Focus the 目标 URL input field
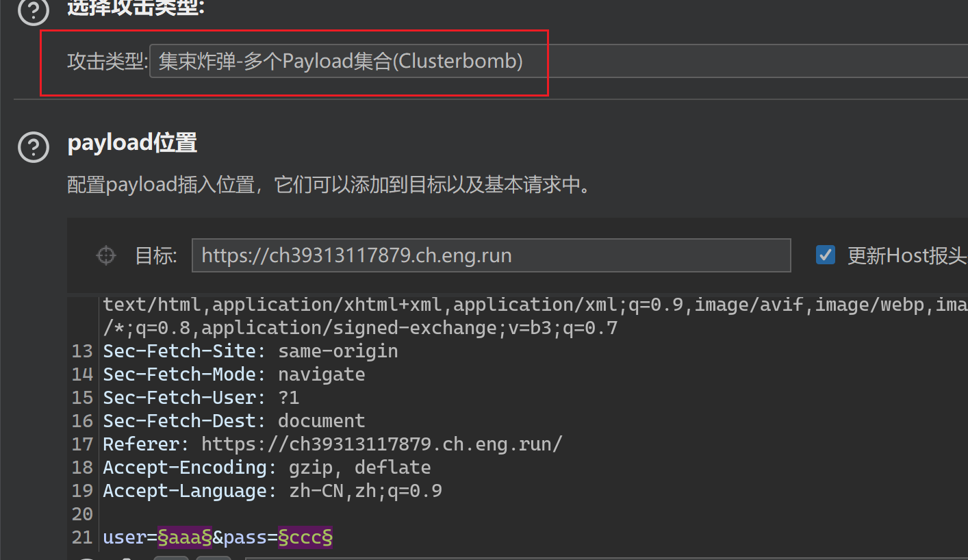Image resolution: width=968 pixels, height=560 pixels. [x=492, y=255]
